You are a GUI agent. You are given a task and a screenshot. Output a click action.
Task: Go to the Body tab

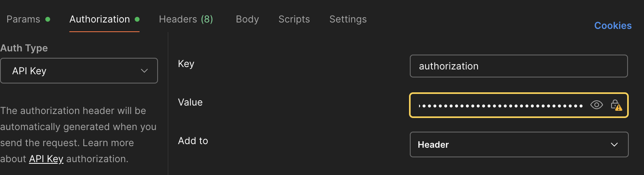click(x=247, y=19)
